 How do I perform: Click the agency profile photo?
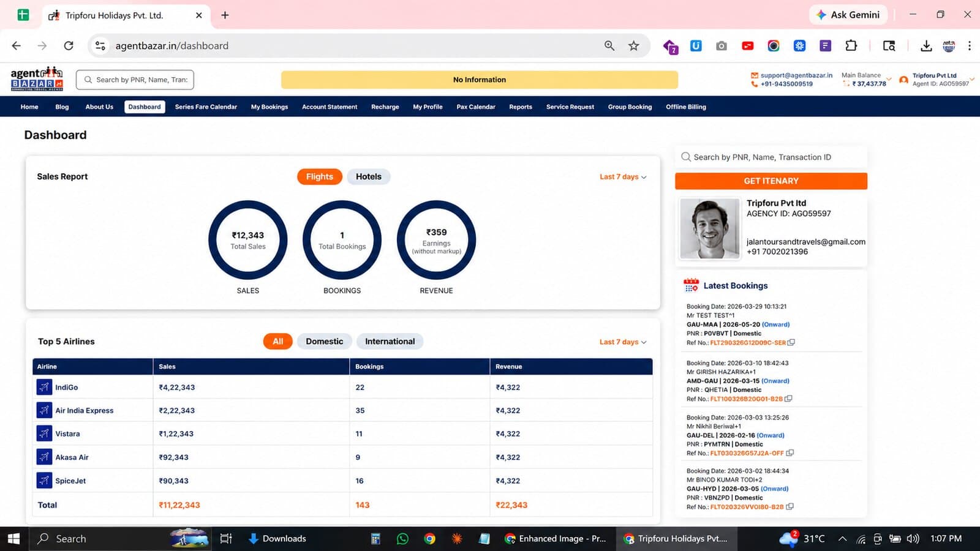tap(710, 228)
